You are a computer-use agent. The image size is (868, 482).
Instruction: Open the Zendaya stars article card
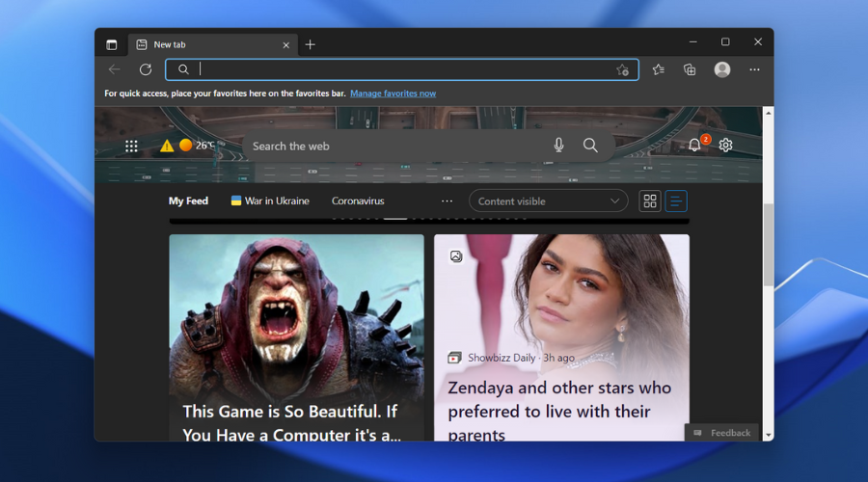coord(561,337)
